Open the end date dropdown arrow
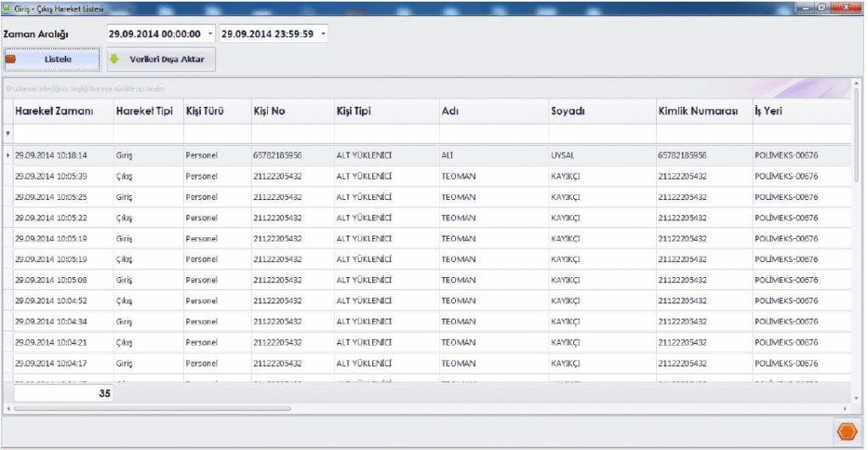Viewport: 868px width, 450px height. (323, 34)
